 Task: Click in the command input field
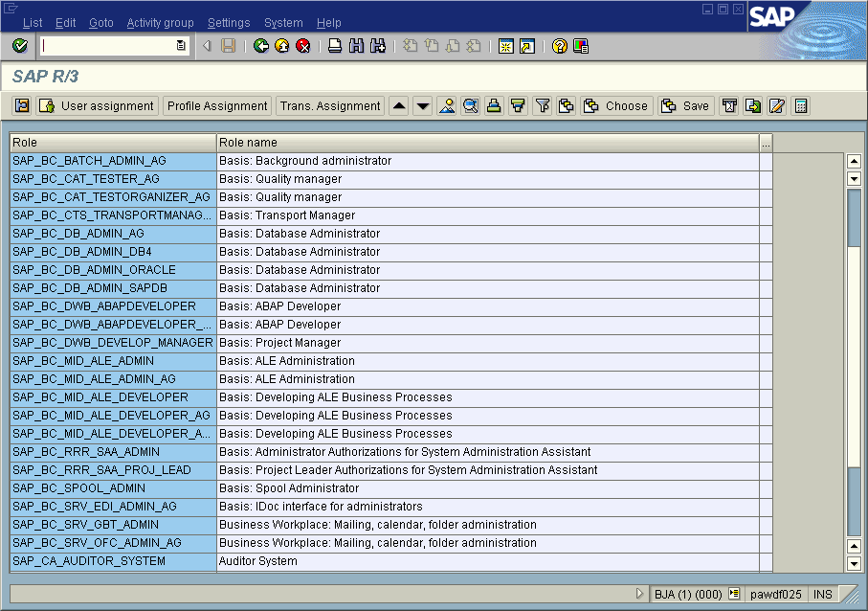tap(107, 46)
